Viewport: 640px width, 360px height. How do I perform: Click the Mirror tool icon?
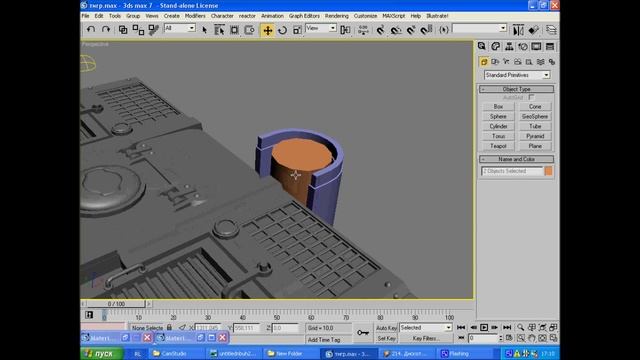coord(518,30)
